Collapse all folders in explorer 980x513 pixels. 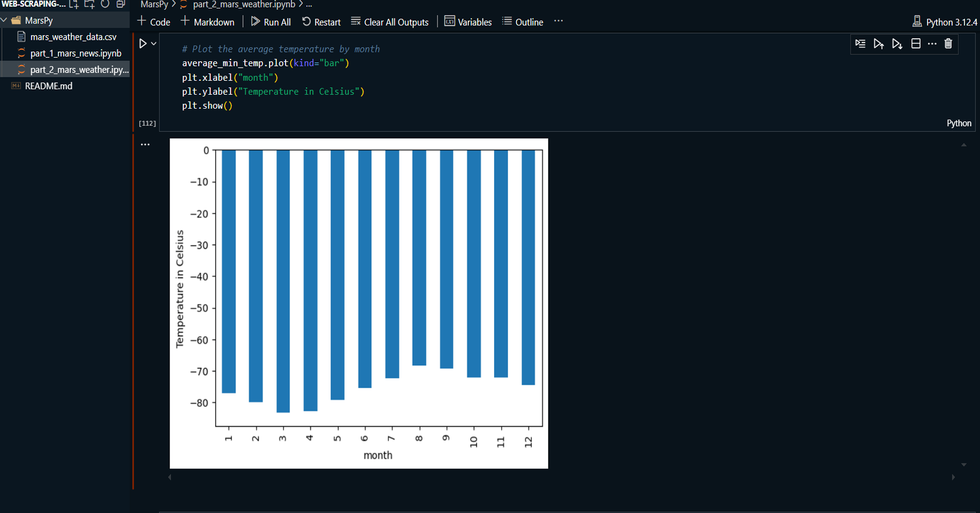[121, 5]
